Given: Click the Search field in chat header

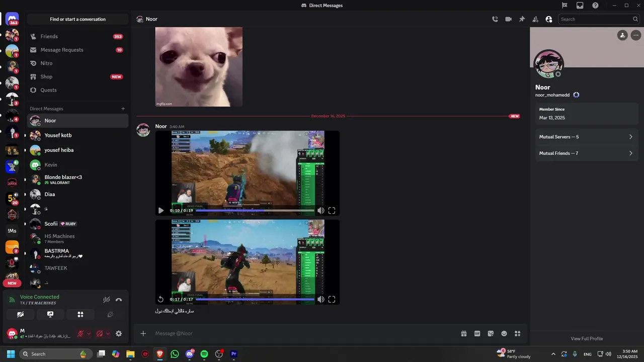Looking at the screenshot, I should click(x=599, y=19).
